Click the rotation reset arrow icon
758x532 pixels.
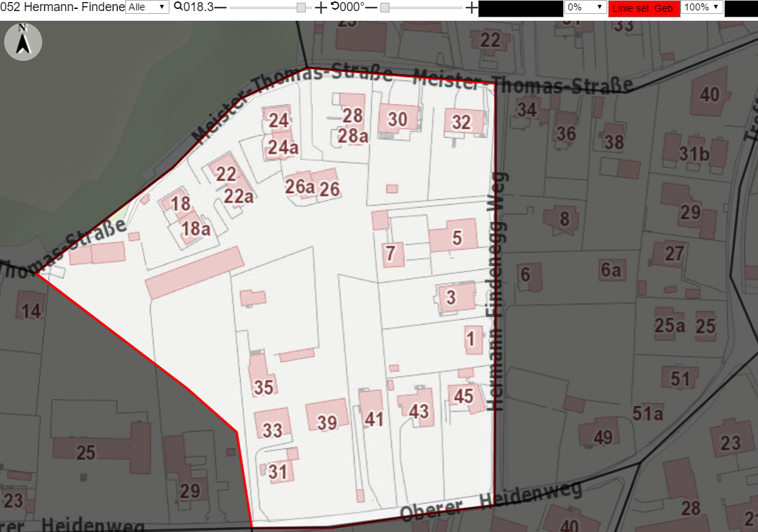(x=335, y=6)
